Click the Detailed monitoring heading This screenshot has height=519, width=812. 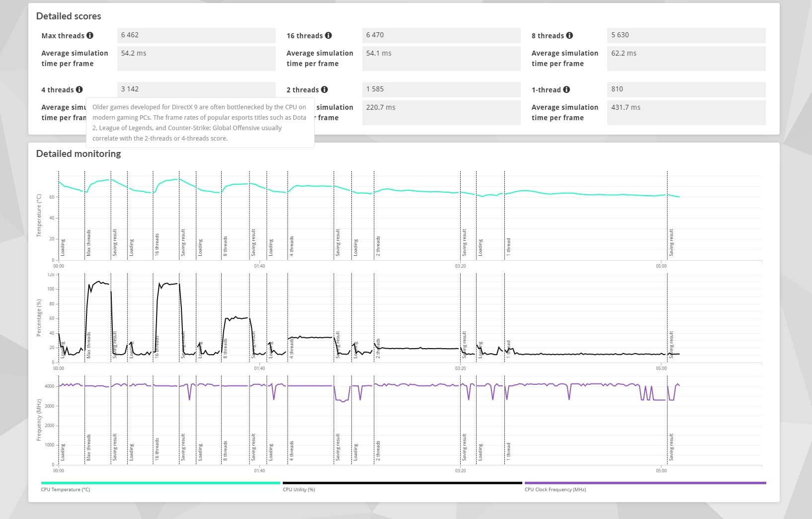79,153
